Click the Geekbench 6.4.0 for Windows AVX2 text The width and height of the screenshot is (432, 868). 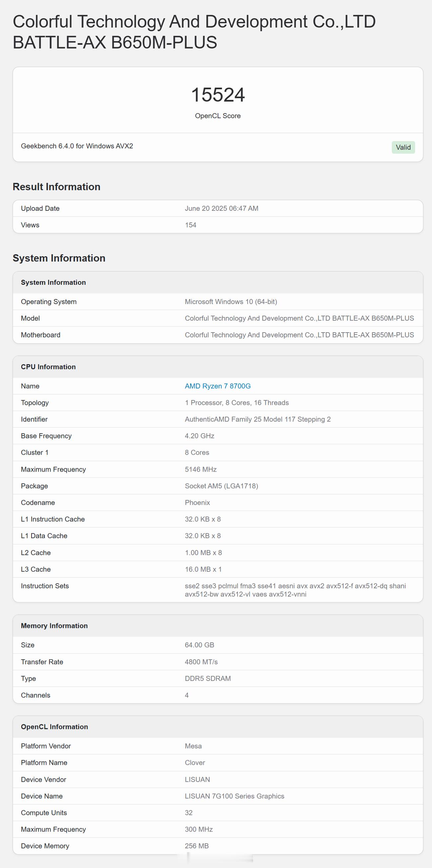tap(77, 146)
